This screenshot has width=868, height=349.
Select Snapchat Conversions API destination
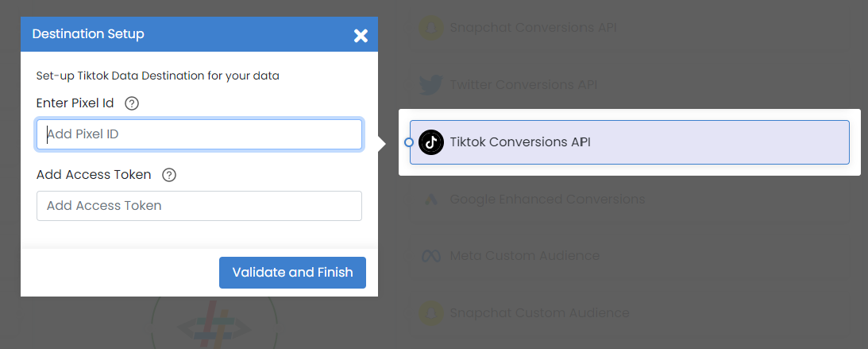click(x=630, y=28)
